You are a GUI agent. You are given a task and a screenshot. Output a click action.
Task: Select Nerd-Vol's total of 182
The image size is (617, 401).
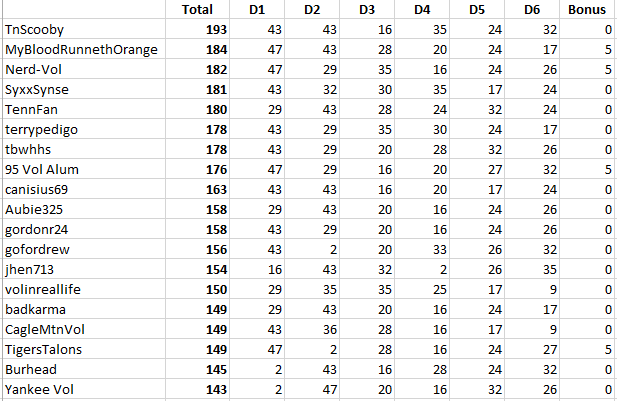pos(216,69)
